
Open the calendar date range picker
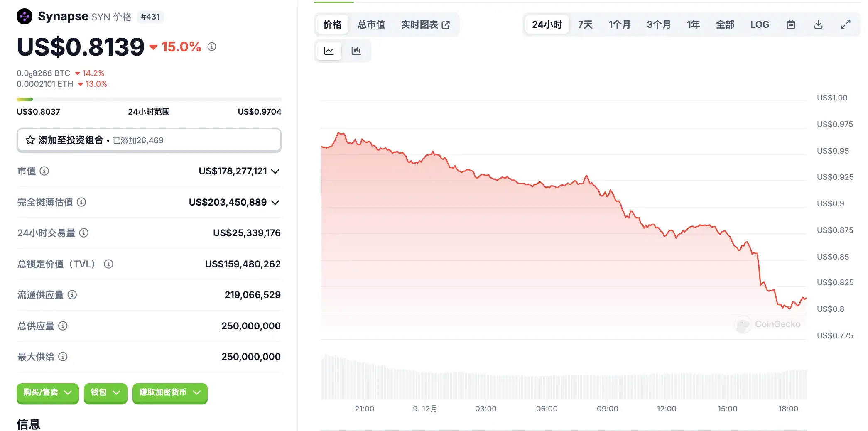point(791,24)
